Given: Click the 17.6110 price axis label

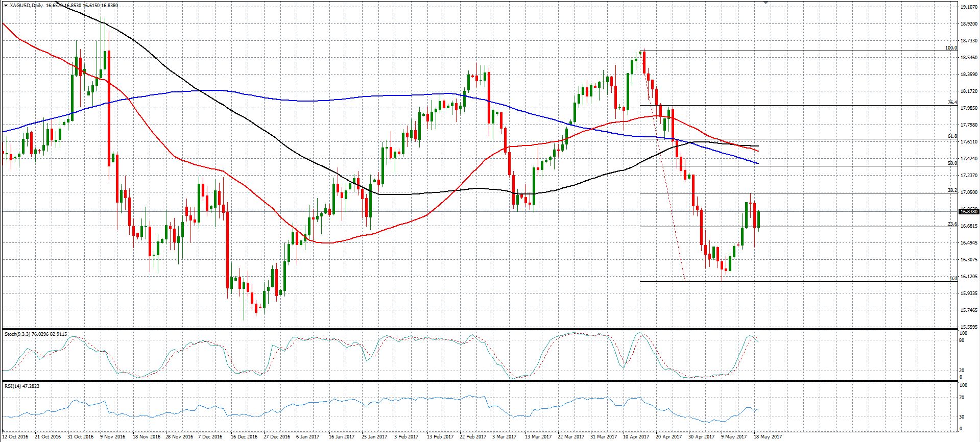Looking at the screenshot, I should [x=969, y=142].
